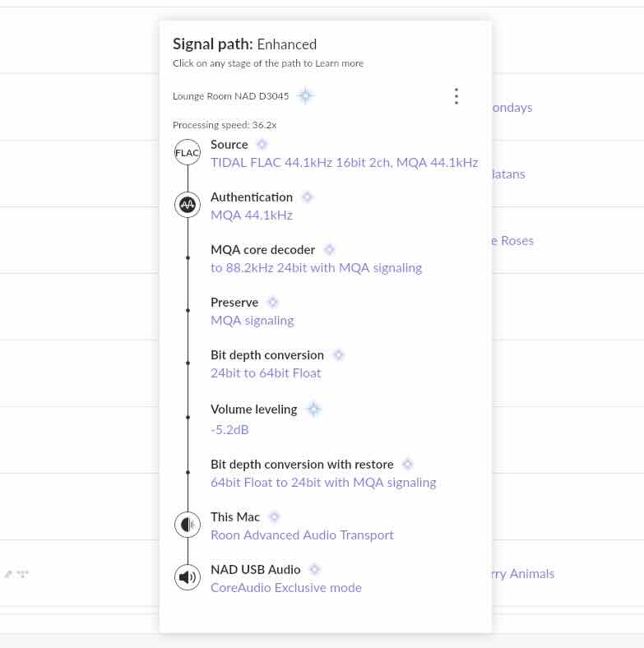Open TIDAL FLAC 44.1kHz 16bit source details
The image size is (644, 648).
coord(345,163)
